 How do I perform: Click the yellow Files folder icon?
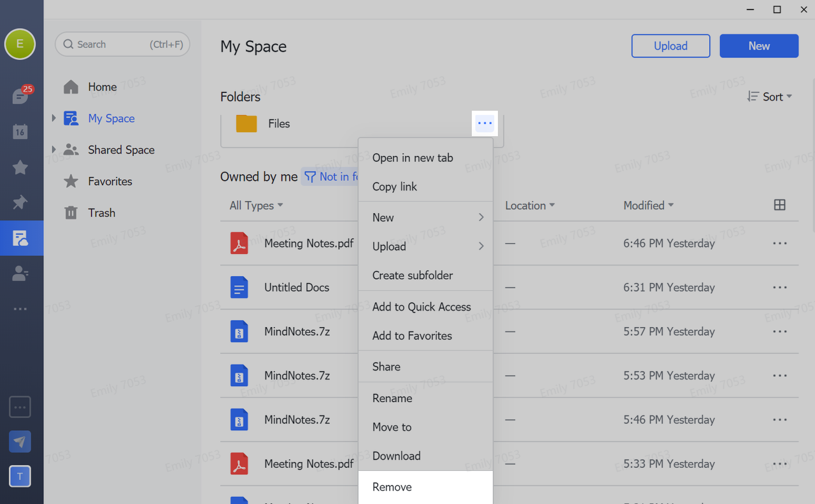click(x=246, y=123)
